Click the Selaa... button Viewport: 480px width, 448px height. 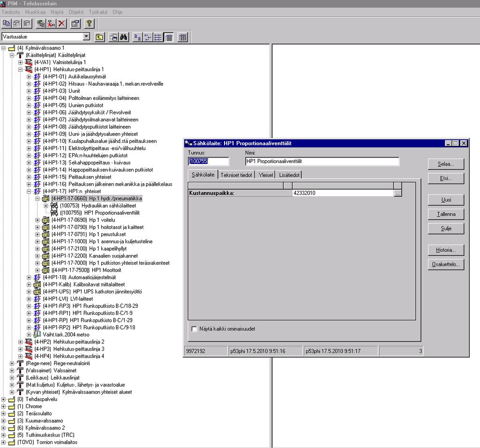[x=446, y=164]
